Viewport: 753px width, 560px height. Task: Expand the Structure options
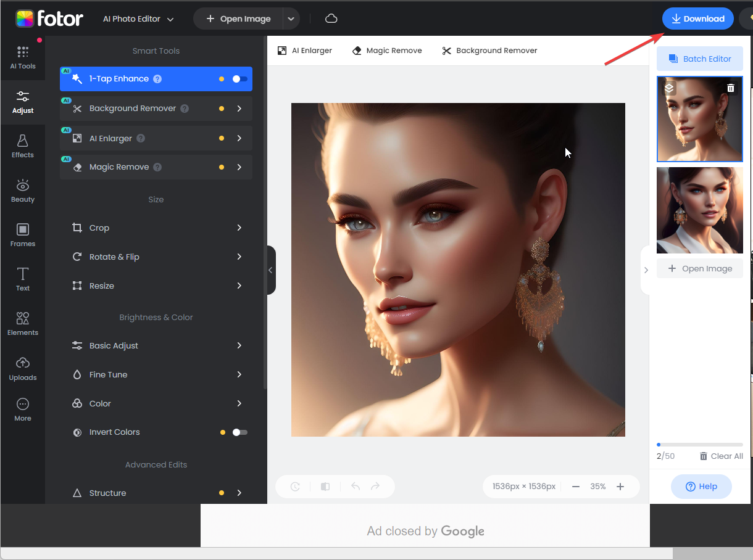(156, 493)
